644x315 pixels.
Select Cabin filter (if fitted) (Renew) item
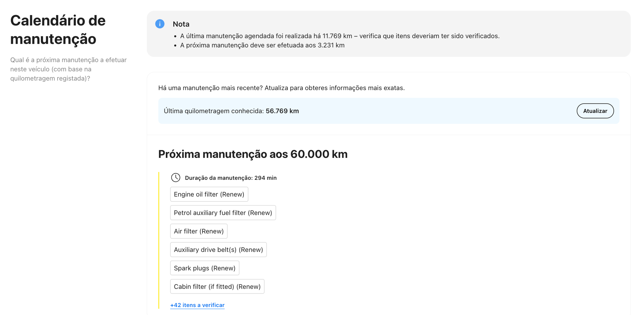(x=217, y=287)
